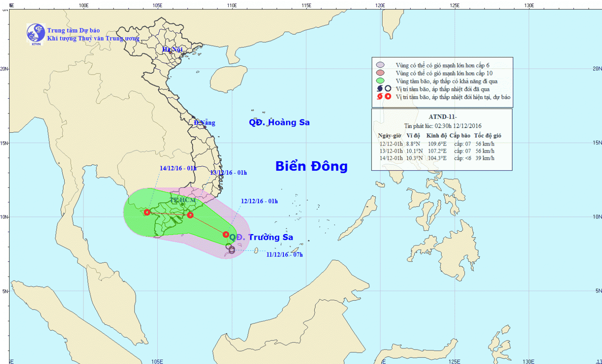This screenshot has width=602, height=364.
Task: Click the 'Khí tượng Thuỷ văn Trung ương' text
Action: (x=93, y=38)
